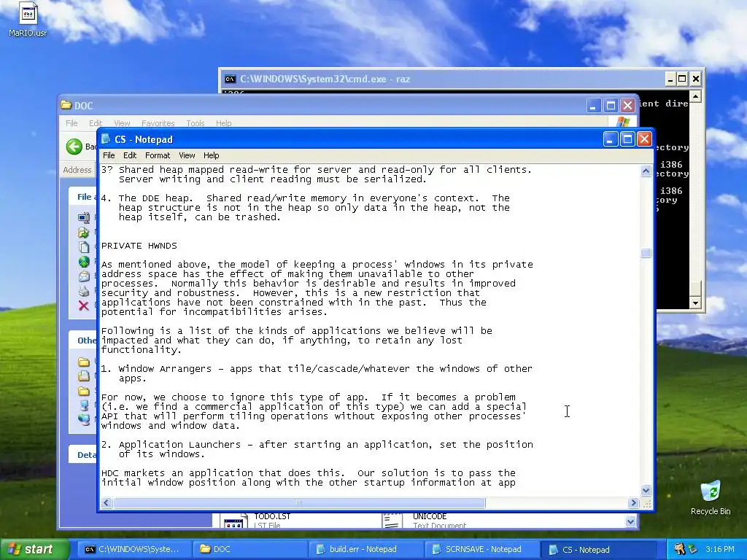The height and width of the screenshot is (560, 747).
Task: Click the Move file icon in DOC task pane
Action: [x=84, y=233]
